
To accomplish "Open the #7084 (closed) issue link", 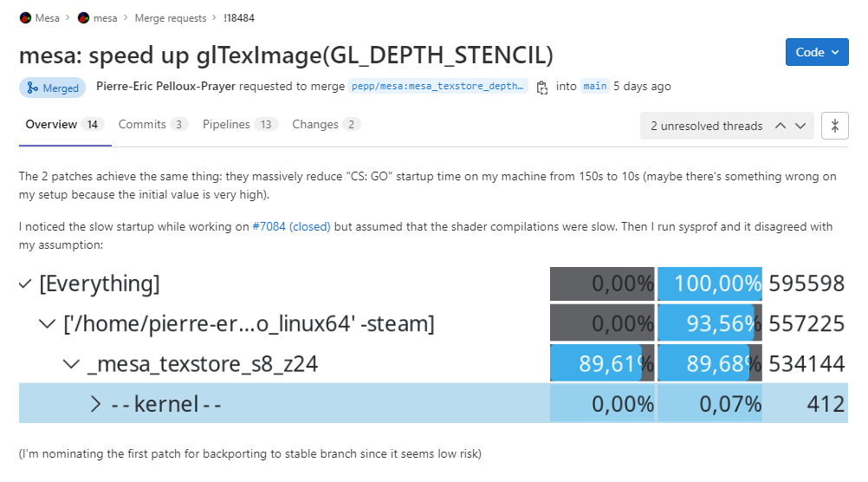I will (x=291, y=226).
